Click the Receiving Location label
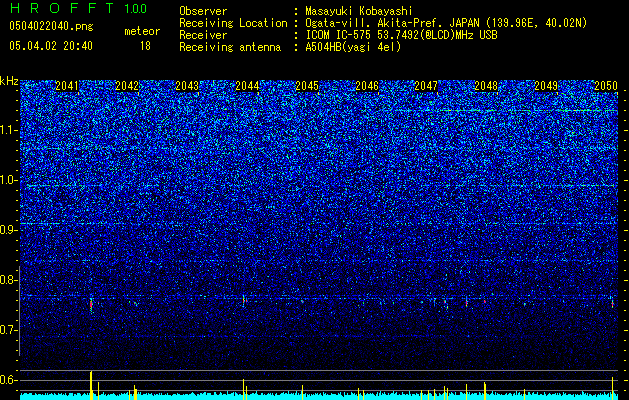This screenshot has height=400, width=629. 233,23
